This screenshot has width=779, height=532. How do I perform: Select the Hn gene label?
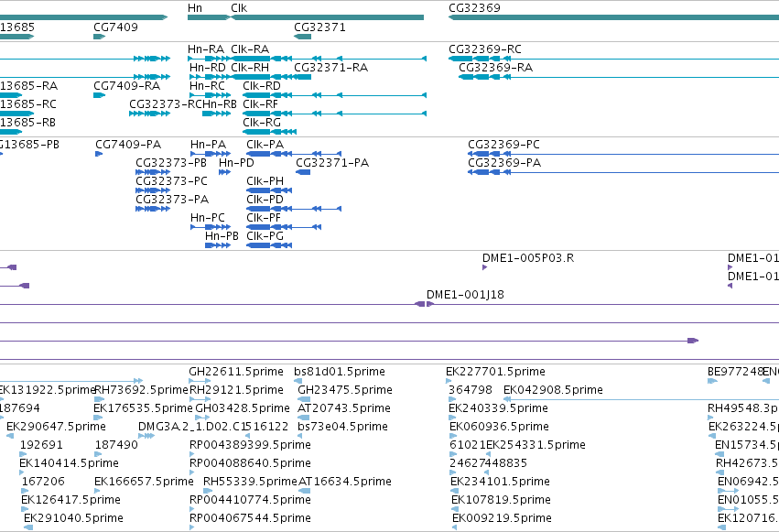[195, 8]
